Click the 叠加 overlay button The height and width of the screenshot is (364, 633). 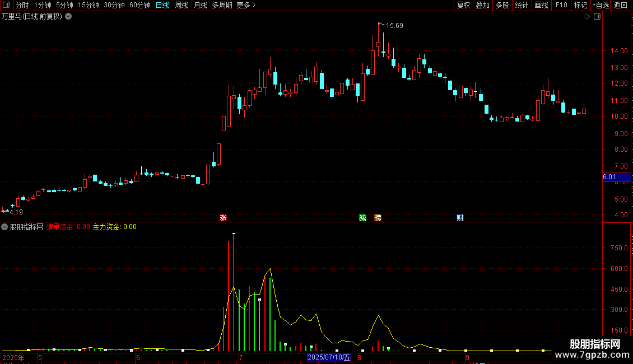(x=482, y=5)
